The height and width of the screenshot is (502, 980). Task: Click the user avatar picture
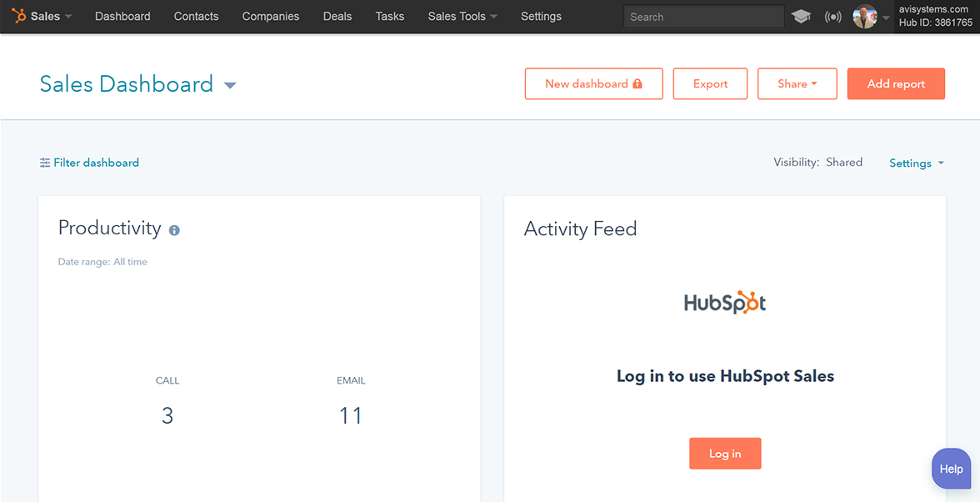[865, 17]
